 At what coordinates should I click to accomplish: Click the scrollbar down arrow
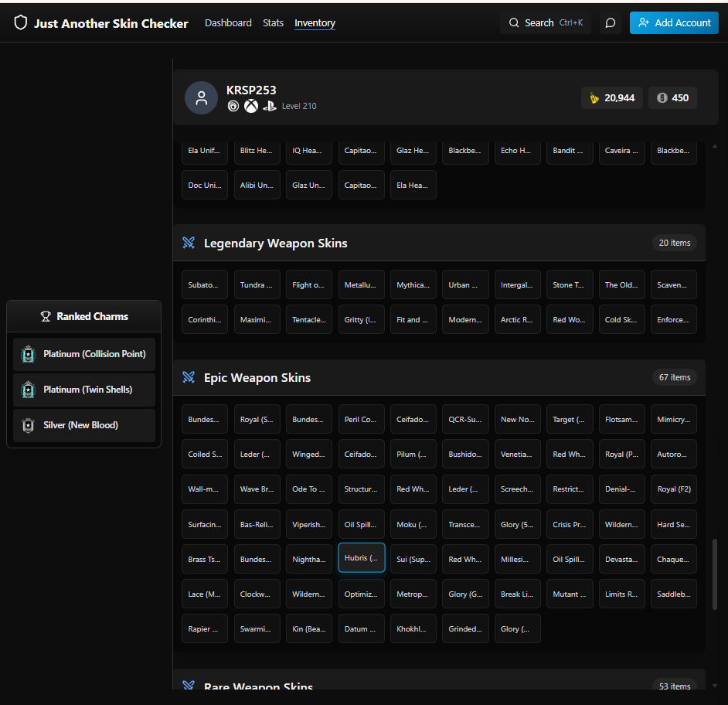coord(715,686)
